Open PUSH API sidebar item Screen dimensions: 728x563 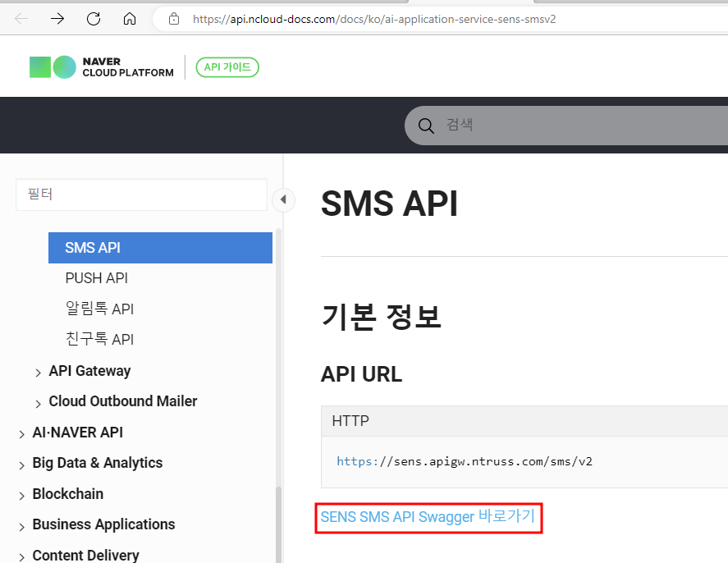(x=97, y=278)
